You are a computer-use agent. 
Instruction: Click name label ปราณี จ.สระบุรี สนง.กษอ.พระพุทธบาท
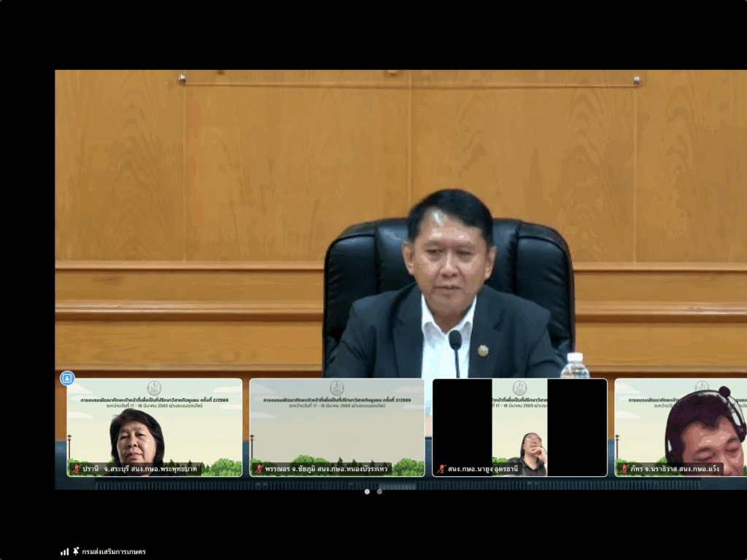coord(140,469)
